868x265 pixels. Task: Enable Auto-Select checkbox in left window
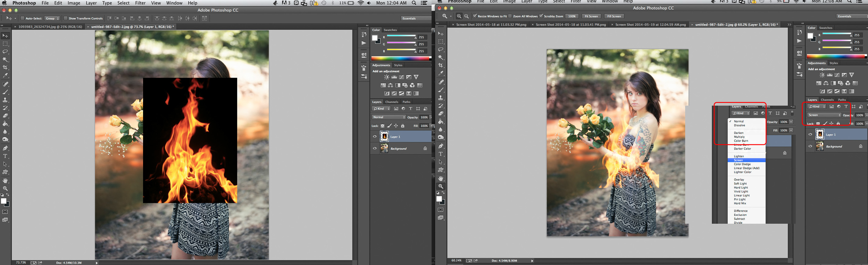[23, 18]
